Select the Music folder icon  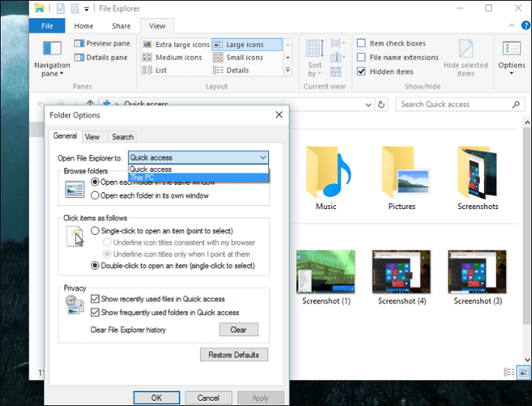click(x=326, y=174)
